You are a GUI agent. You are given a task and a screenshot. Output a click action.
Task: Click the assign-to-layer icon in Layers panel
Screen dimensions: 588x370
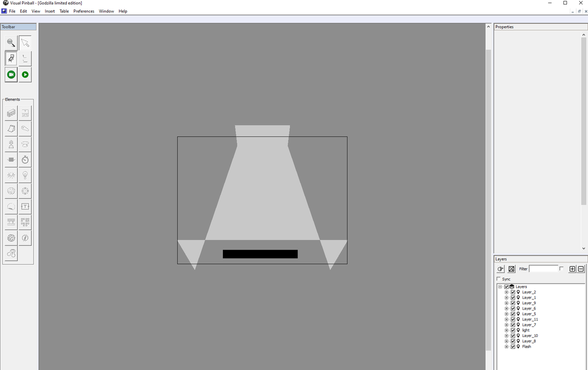[500, 269]
